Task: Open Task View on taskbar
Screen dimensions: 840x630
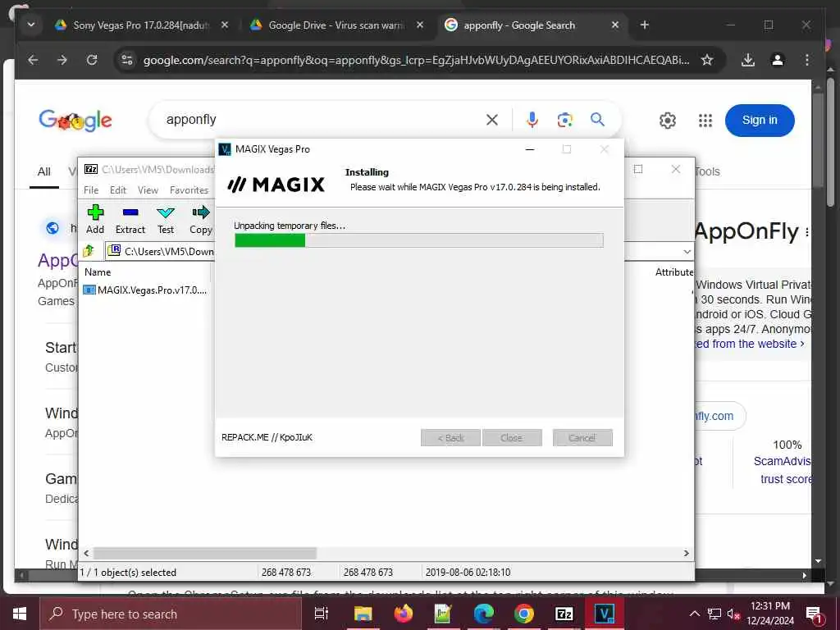Action: pos(322,614)
